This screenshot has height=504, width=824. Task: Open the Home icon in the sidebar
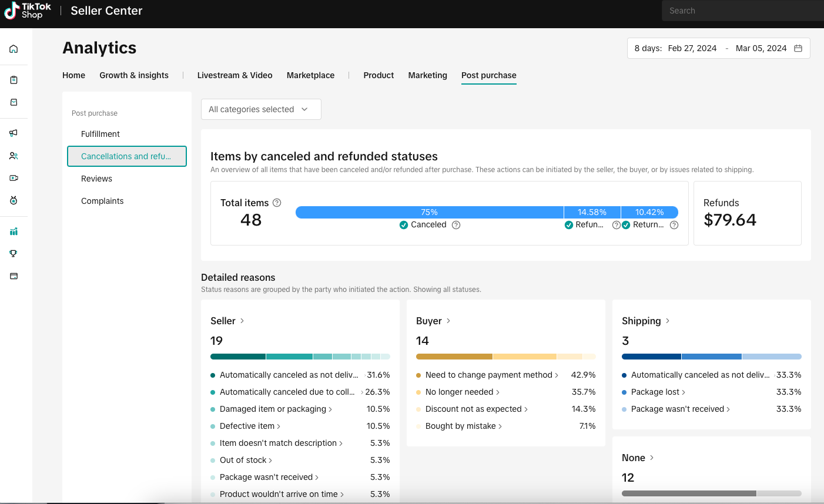point(14,49)
